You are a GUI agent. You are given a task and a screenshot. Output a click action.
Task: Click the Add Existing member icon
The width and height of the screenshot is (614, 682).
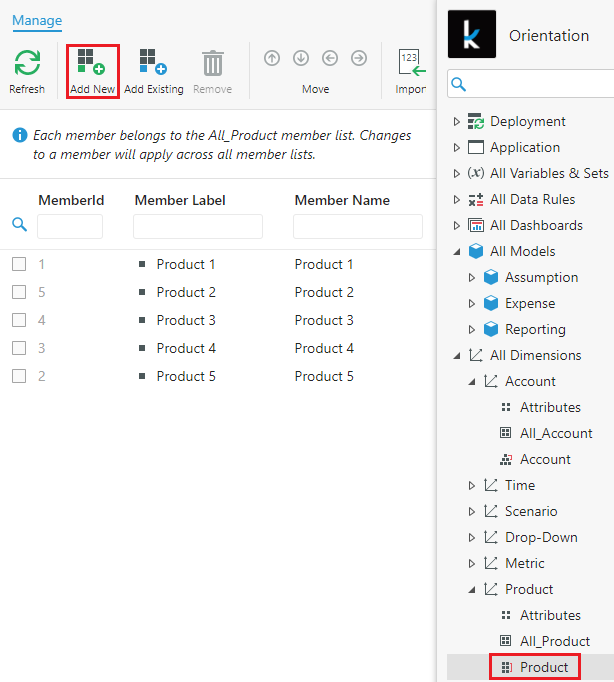point(154,61)
